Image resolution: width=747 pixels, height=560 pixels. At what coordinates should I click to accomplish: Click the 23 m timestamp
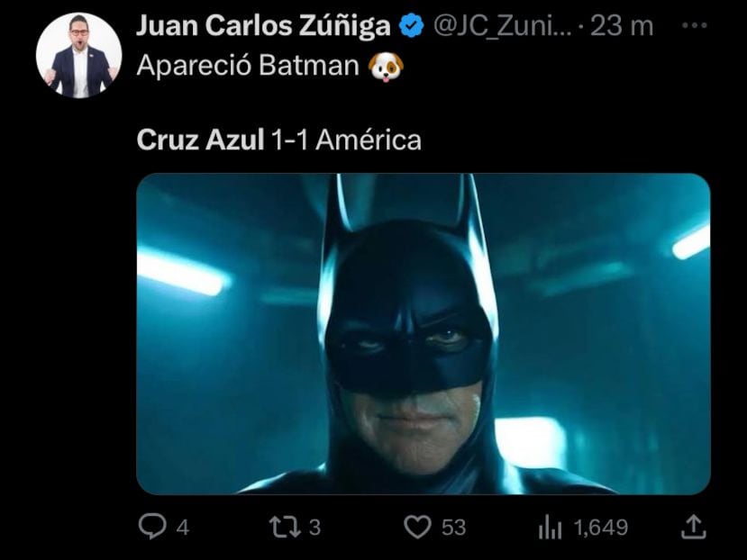pyautogui.click(x=622, y=27)
